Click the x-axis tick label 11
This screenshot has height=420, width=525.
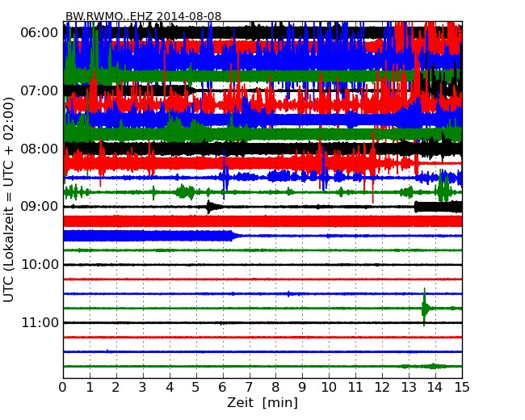click(x=355, y=388)
